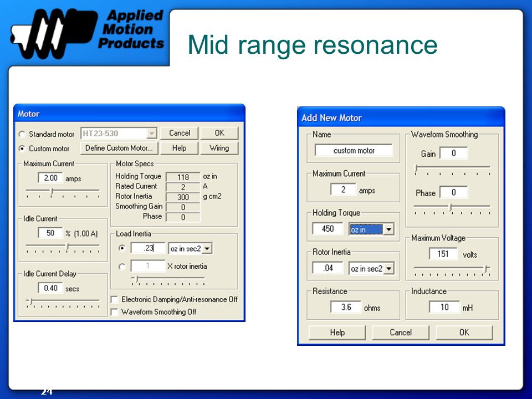This screenshot has width=532, height=399.
Task: Click the Smoothing Gain 0 value
Action: click(x=183, y=207)
